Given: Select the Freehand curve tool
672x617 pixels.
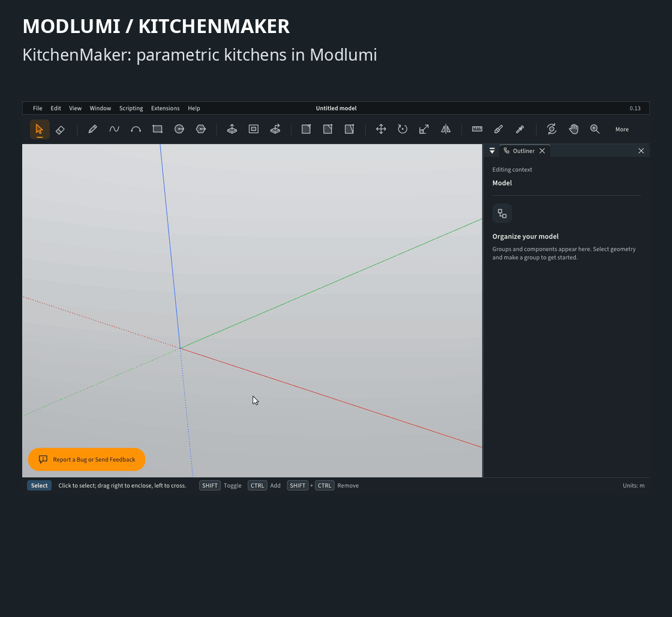Looking at the screenshot, I should point(114,129).
